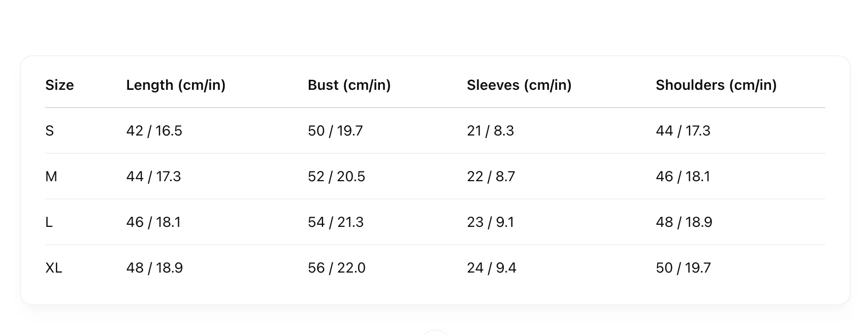Click the M shoulders value 46 / 18.1
The width and height of the screenshot is (868, 335).
coord(683,177)
